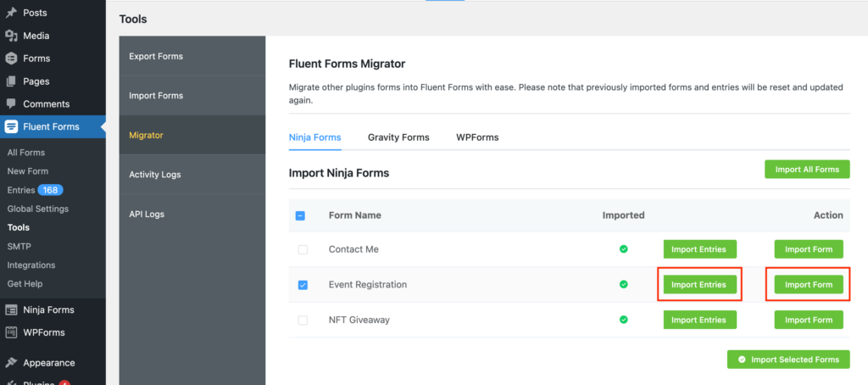
Task: Click the Media icon in sidebar
Action: (x=11, y=36)
